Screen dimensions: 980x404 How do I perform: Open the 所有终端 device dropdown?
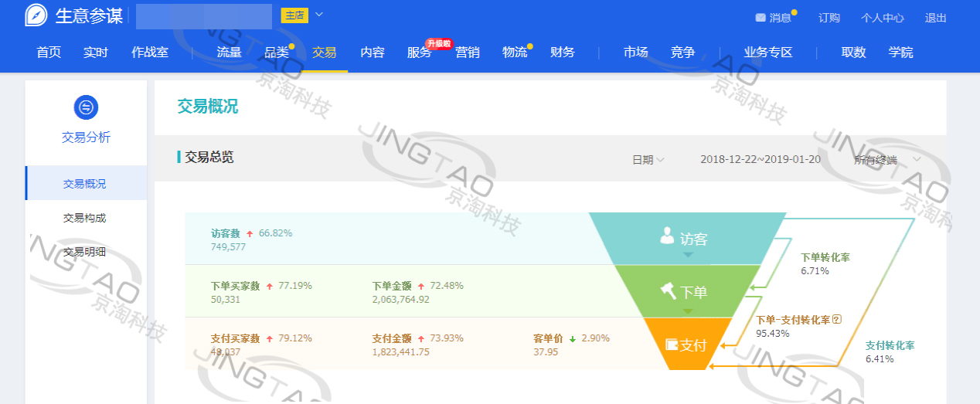coord(887,160)
